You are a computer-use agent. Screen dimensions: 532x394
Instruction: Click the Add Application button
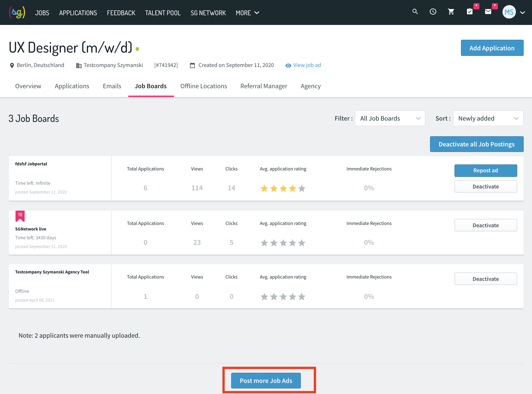[492, 48]
